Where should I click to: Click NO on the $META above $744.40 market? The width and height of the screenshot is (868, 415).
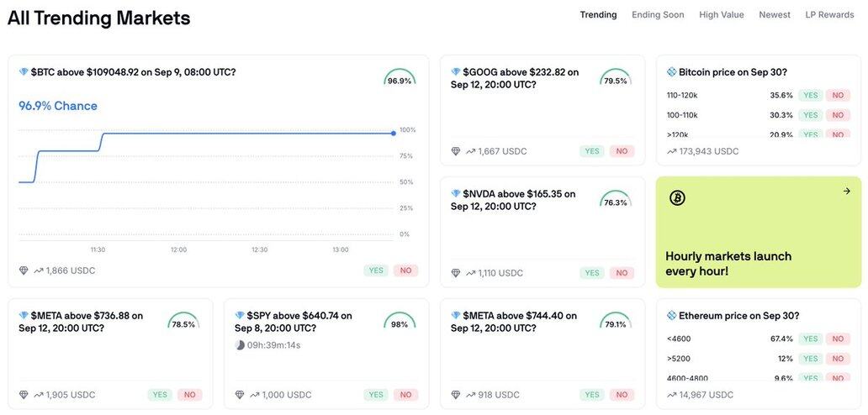pos(622,395)
